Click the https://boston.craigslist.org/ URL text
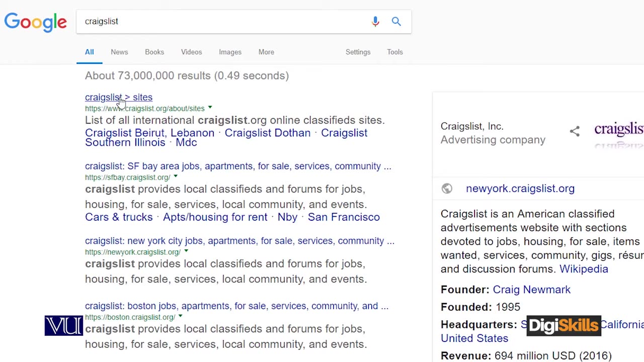Screen dimensions: 644x362 [130, 317]
